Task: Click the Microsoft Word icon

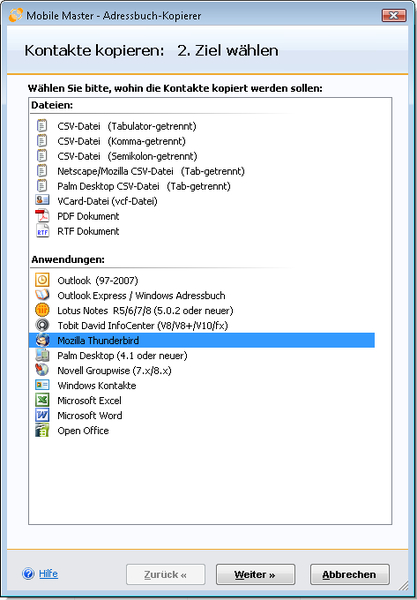Action: click(42, 415)
